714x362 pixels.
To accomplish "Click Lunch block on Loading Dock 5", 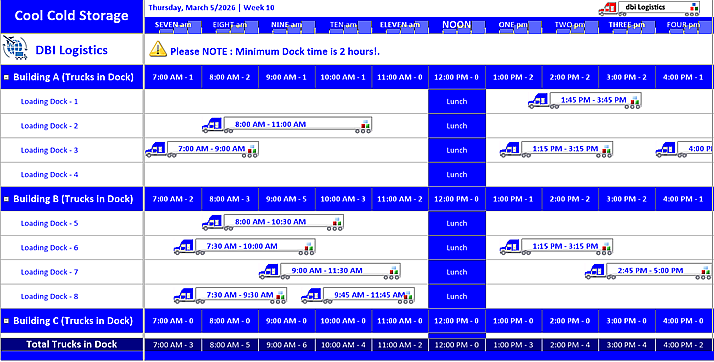I will [x=457, y=223].
